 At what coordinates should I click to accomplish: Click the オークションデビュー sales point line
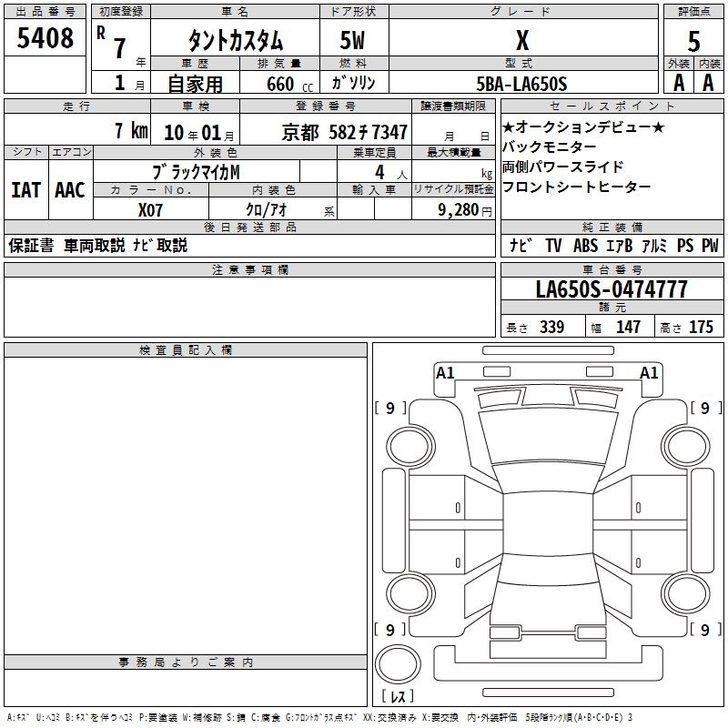(x=583, y=126)
